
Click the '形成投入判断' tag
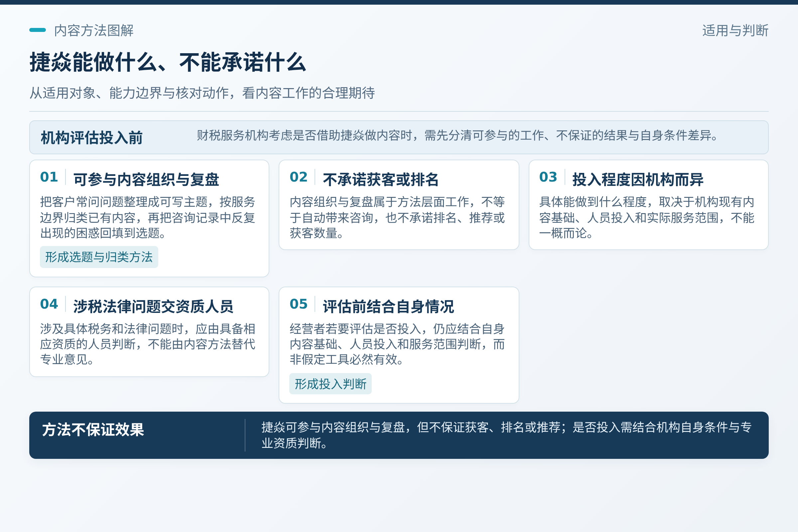pyautogui.click(x=331, y=384)
